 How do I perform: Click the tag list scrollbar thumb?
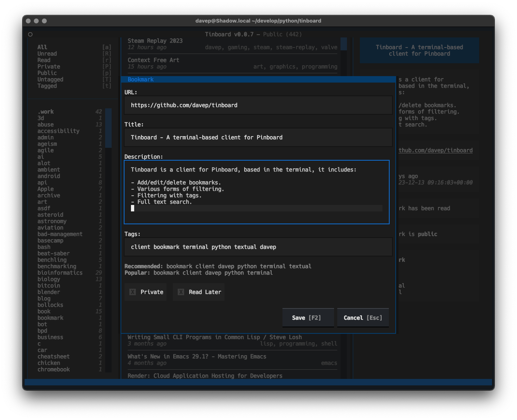click(108, 128)
